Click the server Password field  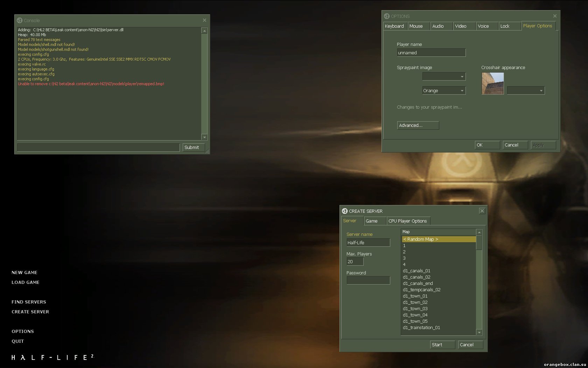click(368, 280)
